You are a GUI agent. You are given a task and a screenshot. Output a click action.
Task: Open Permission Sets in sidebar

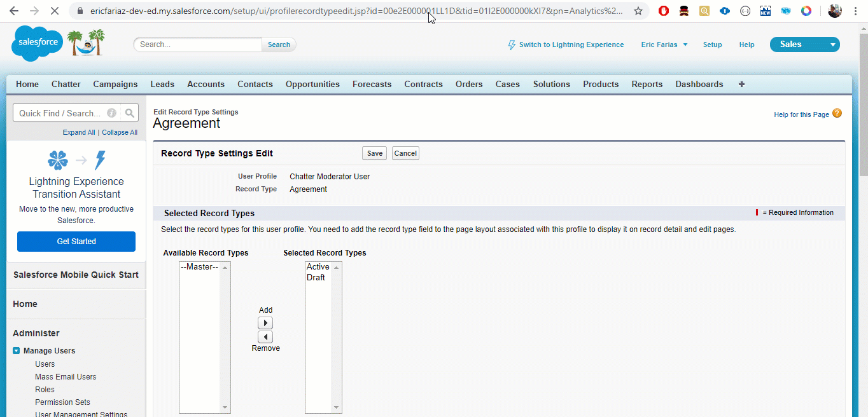pyautogui.click(x=62, y=402)
